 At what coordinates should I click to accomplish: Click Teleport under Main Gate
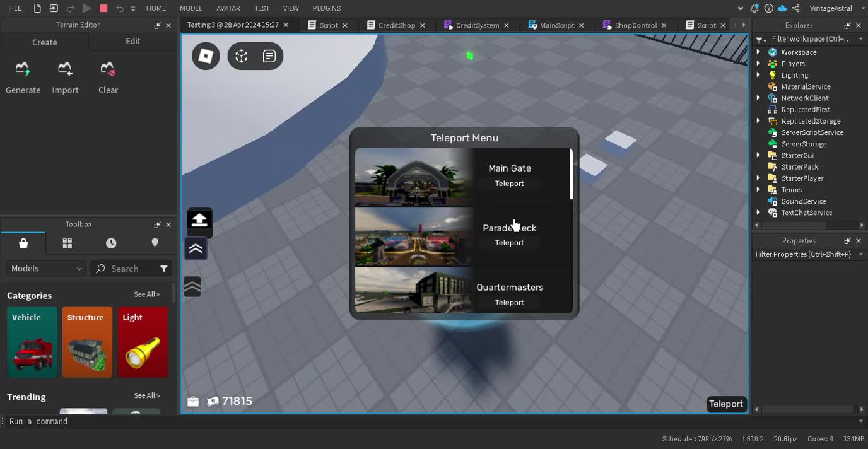coord(509,184)
